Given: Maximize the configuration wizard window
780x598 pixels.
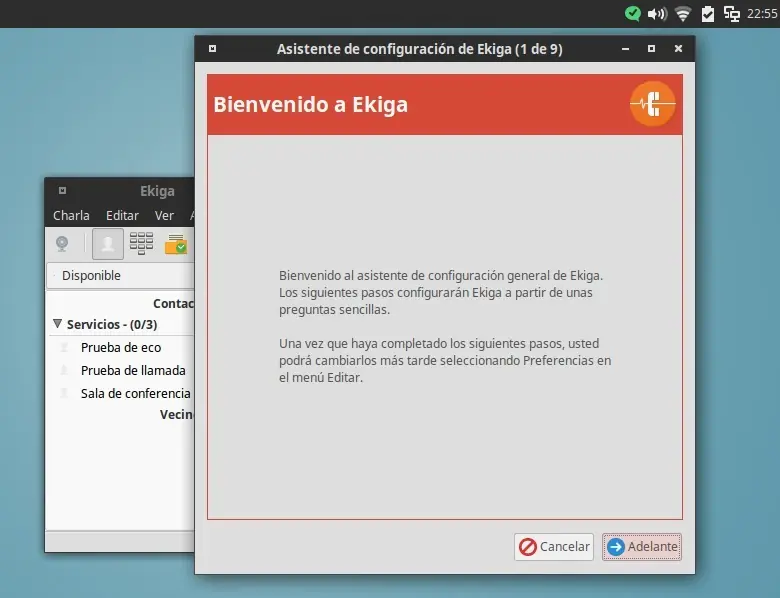Looking at the screenshot, I should (651, 49).
